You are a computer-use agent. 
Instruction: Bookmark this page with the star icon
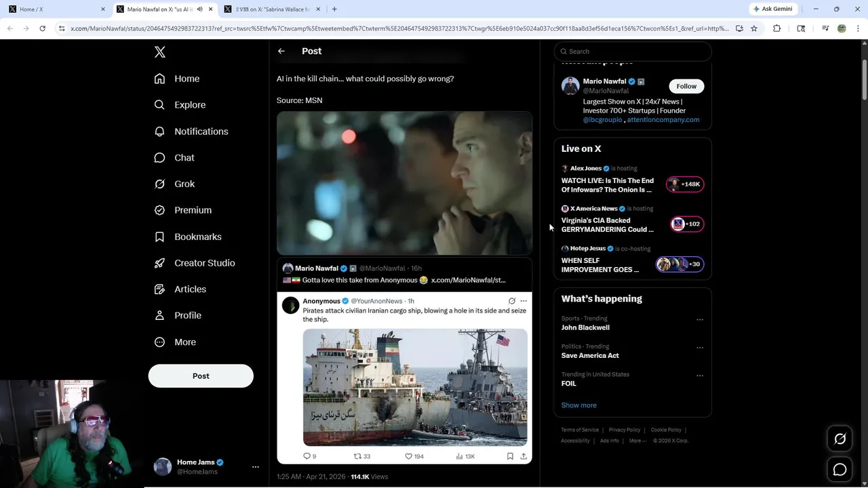pyautogui.click(x=754, y=28)
